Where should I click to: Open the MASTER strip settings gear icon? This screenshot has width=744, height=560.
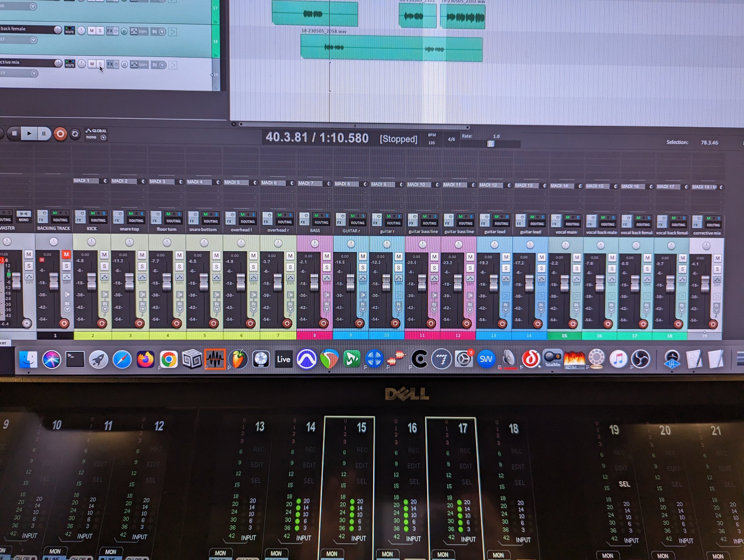26,323
